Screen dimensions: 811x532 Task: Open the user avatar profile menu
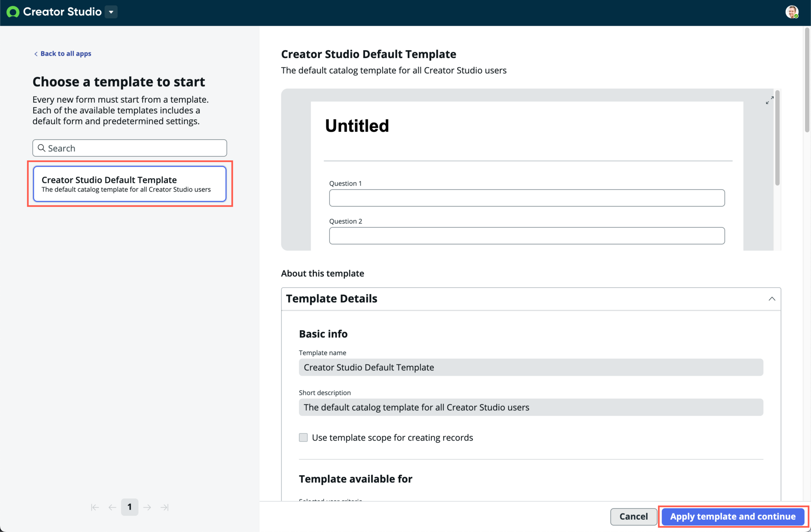coord(792,12)
